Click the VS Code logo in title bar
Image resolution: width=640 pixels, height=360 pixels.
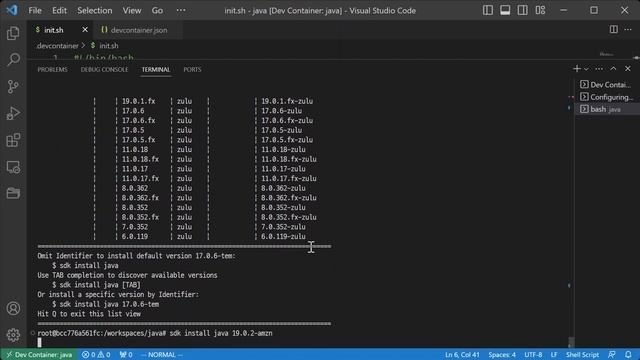click(12, 10)
